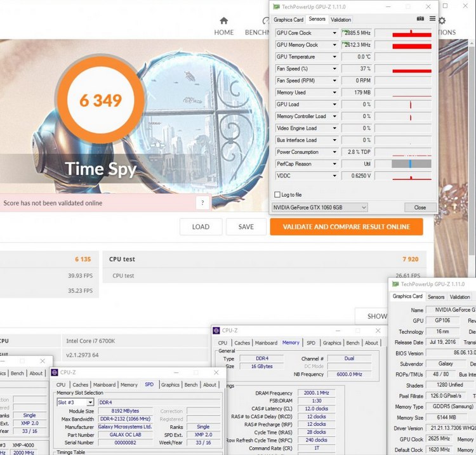Open the VDDC sensor dropdown

pos(334,176)
